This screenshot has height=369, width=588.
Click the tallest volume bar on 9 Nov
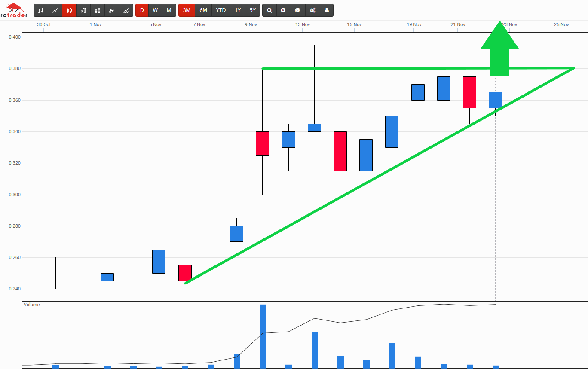point(263,336)
